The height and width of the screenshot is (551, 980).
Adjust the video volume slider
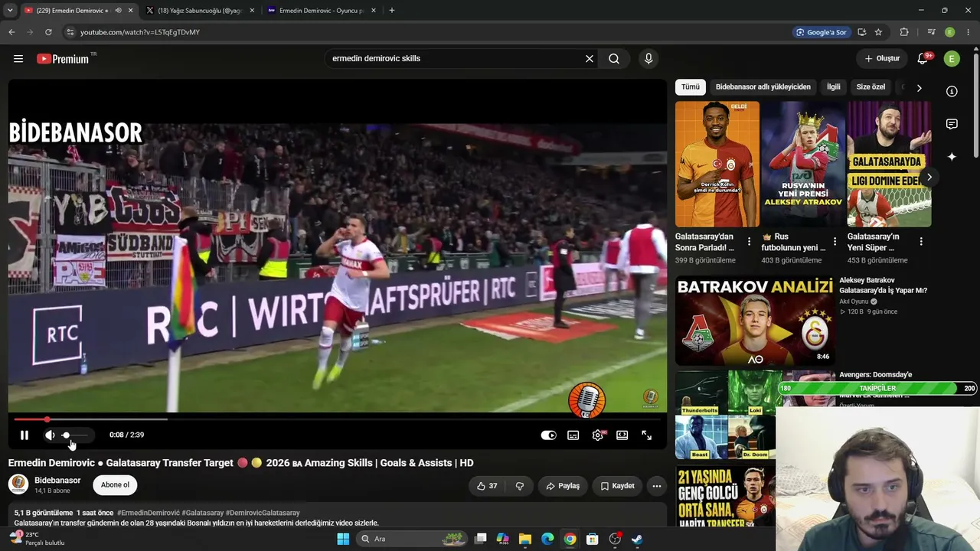coord(75,435)
